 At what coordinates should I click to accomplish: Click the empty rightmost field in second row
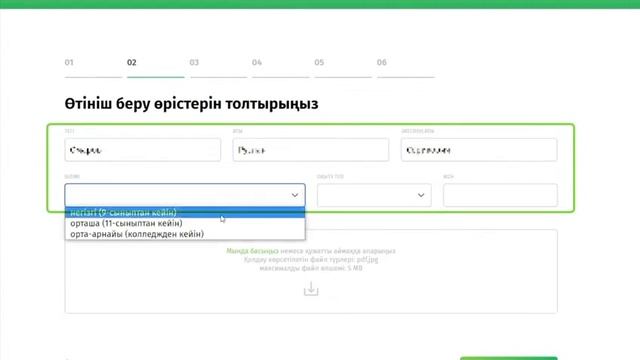pos(500,195)
